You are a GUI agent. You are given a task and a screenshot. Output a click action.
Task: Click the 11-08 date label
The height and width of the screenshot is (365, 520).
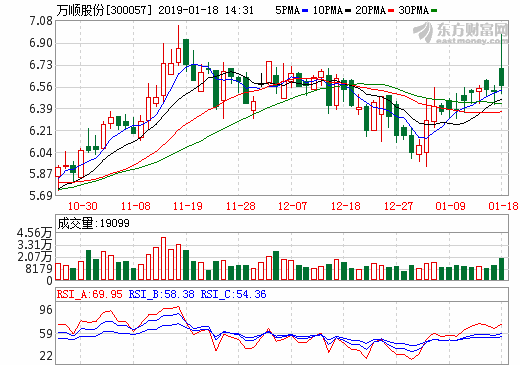click(135, 206)
